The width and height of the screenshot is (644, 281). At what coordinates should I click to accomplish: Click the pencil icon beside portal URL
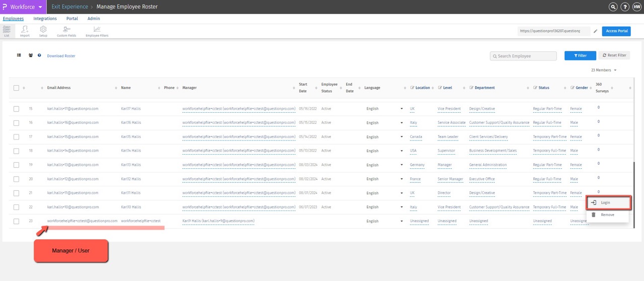tap(595, 31)
